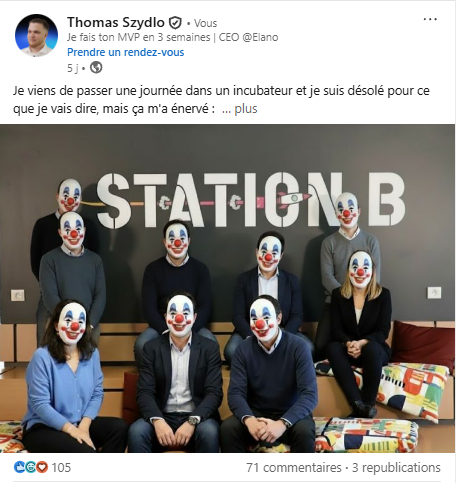
Task: Open the "Prendre un rendez-vous" link
Action: (x=126, y=52)
